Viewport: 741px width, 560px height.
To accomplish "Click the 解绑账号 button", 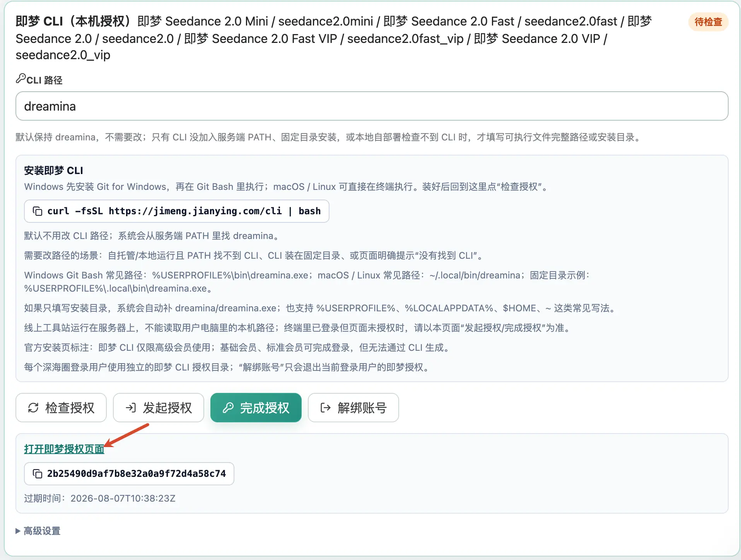I will (x=353, y=408).
